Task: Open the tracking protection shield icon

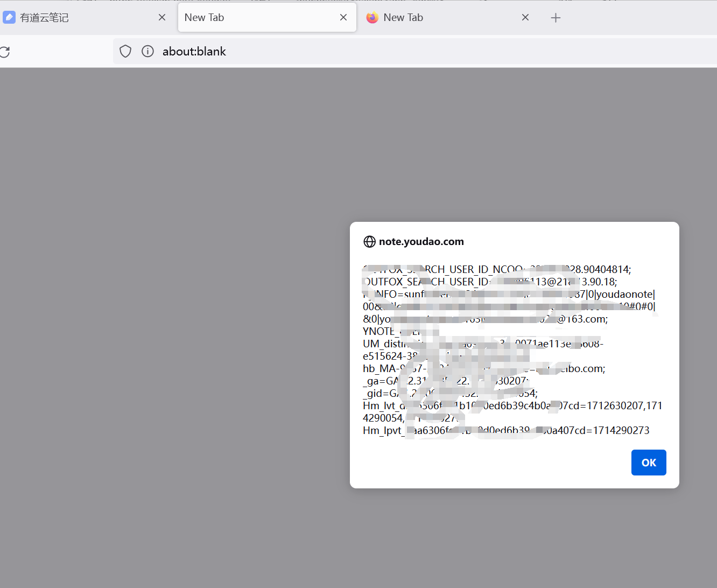Action: coord(125,51)
